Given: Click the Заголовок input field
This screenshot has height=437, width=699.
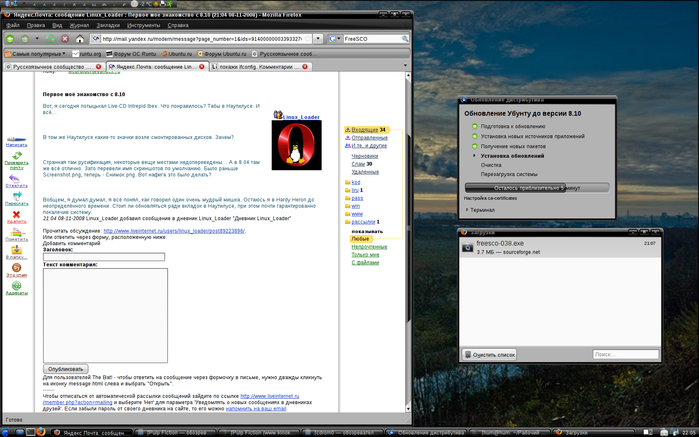Looking at the screenshot, I should coord(104,257).
